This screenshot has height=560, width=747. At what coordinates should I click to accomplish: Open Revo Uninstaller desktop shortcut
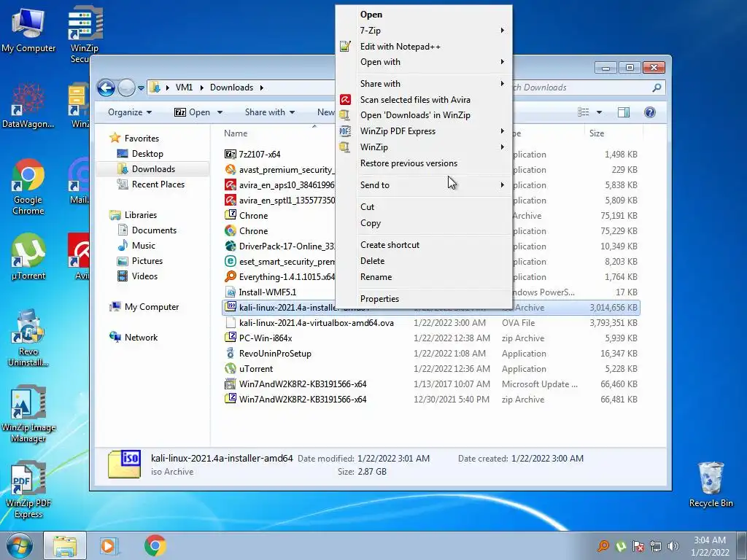pyautogui.click(x=28, y=338)
